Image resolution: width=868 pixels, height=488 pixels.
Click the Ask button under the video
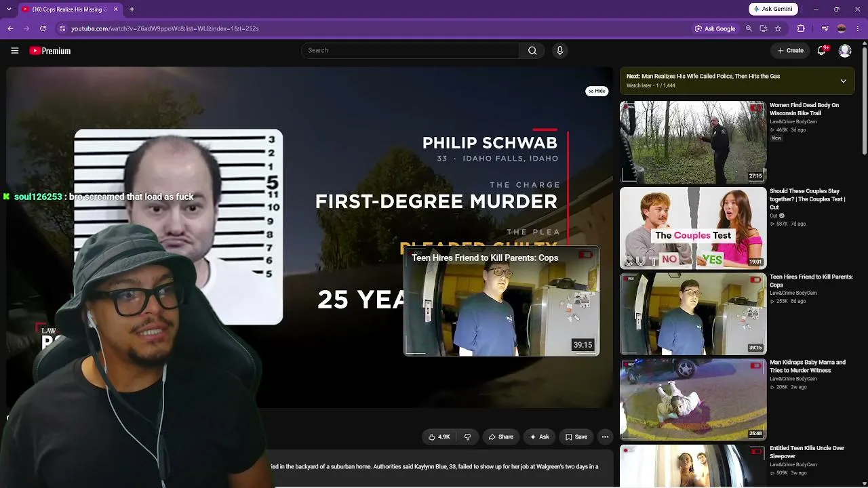click(x=539, y=437)
